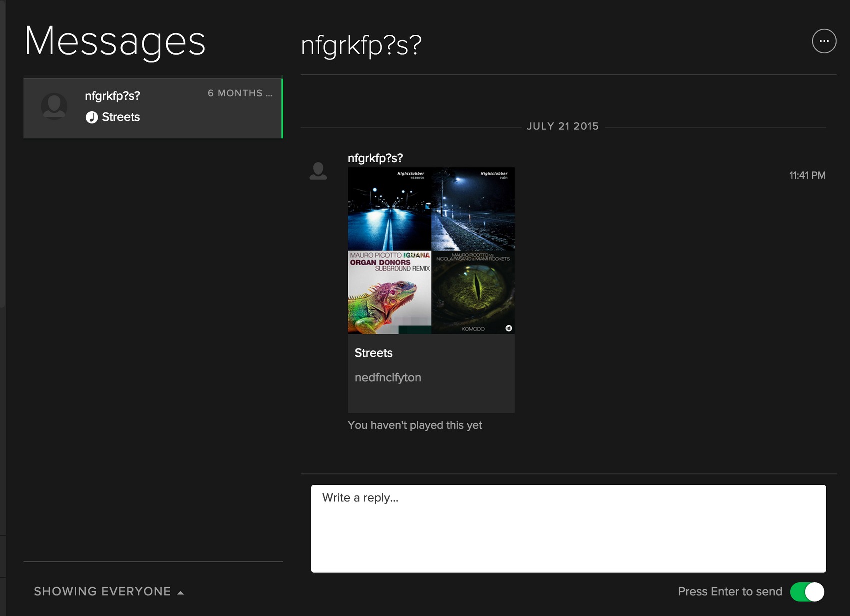Image resolution: width=850 pixels, height=616 pixels.
Task: Open the more options ellipsis button
Action: (x=824, y=41)
